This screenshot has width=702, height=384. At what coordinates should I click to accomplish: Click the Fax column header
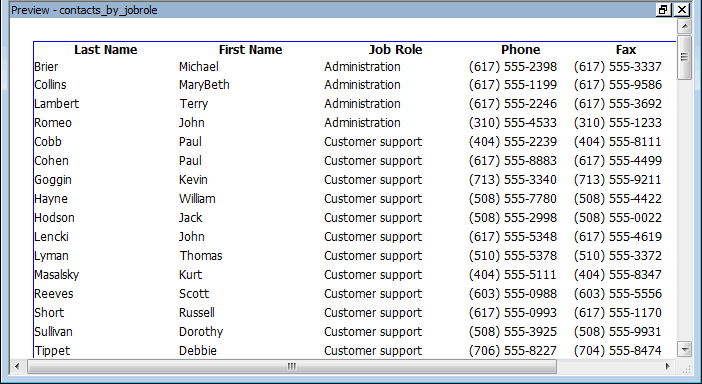(625, 50)
